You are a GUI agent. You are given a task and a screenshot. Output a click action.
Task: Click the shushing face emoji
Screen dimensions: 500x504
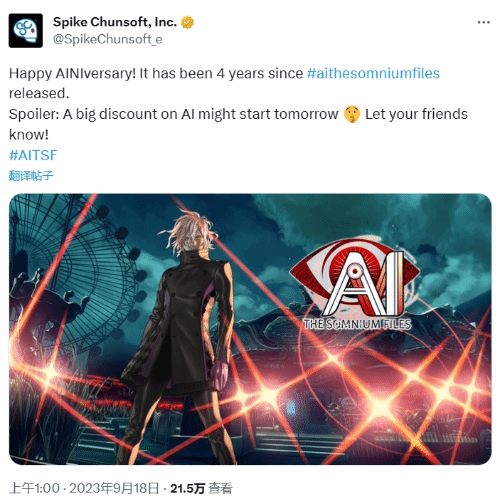click(352, 114)
